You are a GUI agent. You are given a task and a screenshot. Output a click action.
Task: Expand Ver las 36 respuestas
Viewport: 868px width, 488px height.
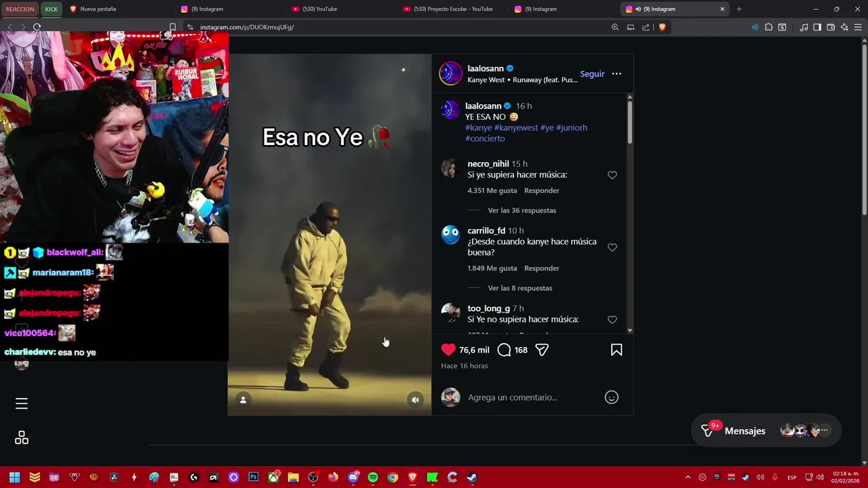(522, 210)
